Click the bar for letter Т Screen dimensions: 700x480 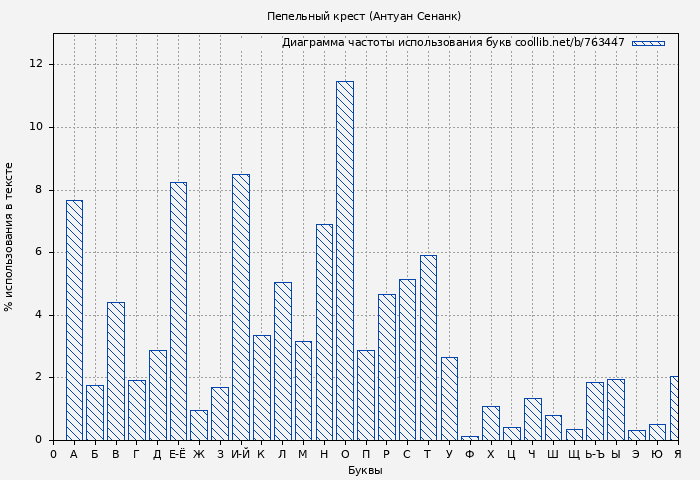tap(428, 347)
